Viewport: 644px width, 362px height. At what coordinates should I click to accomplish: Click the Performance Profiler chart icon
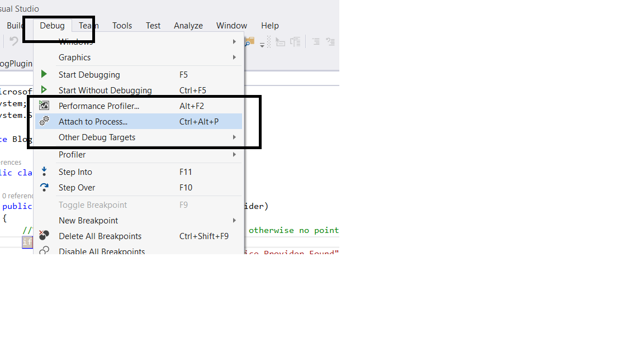click(44, 106)
